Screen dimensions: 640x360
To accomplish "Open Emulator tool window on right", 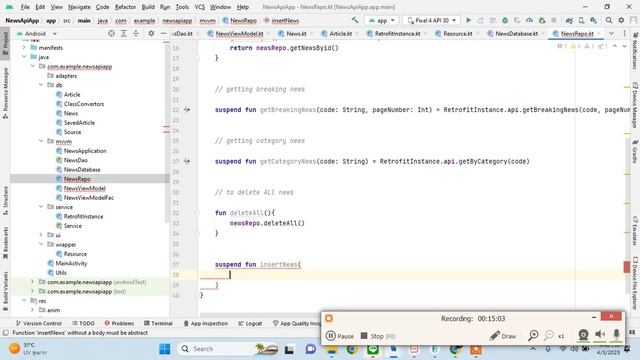I will click(635, 231).
